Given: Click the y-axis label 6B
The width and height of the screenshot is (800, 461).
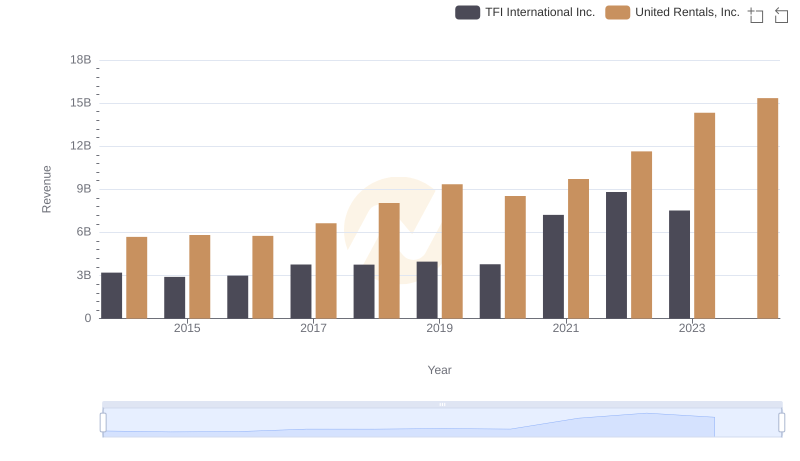Looking at the screenshot, I should (84, 232).
